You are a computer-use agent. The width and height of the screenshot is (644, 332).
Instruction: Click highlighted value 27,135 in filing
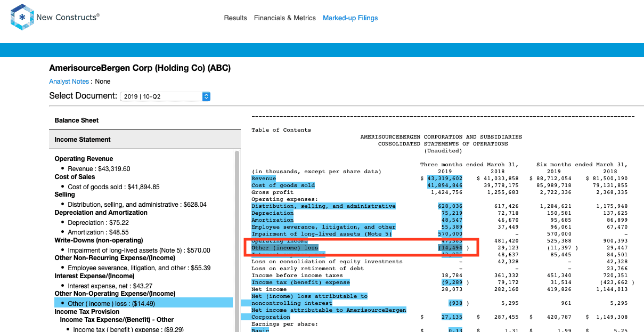[x=452, y=317]
